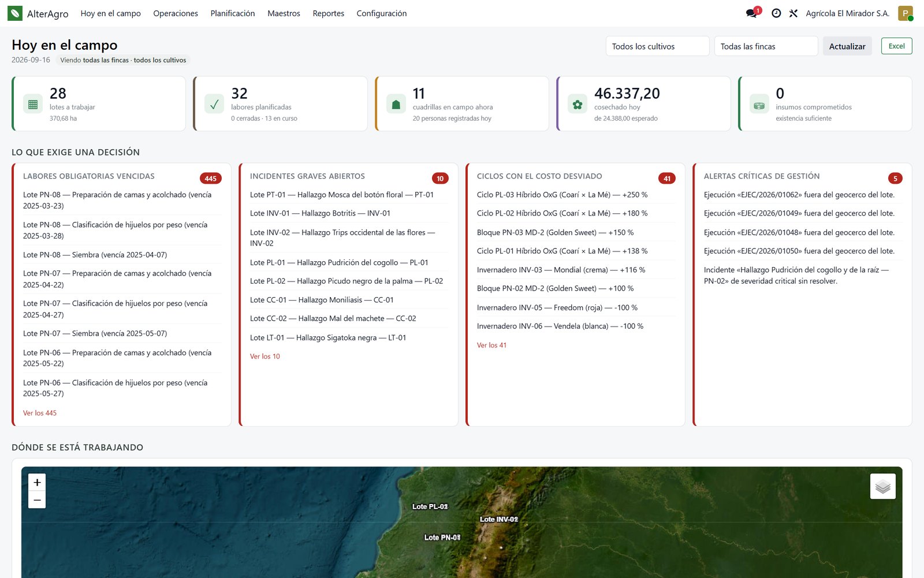Click the lotes a trabajar grid icon

[33, 105]
